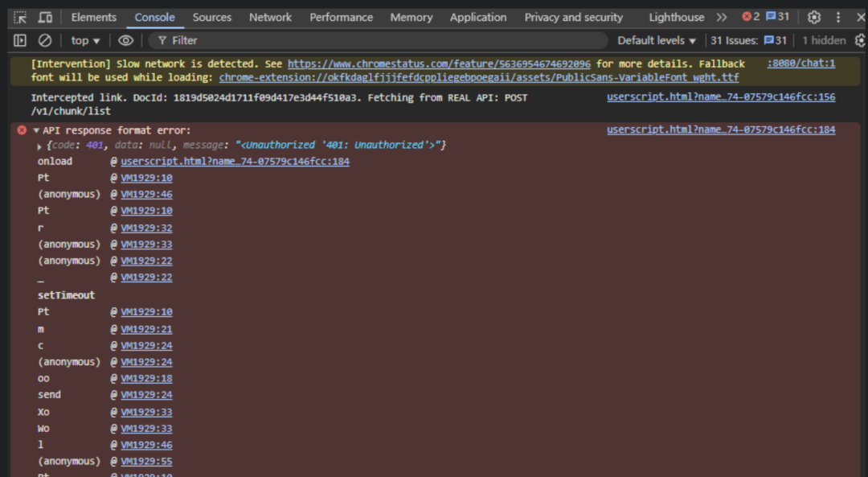Open the Default levels dropdown
The width and height of the screenshot is (868, 477).
[657, 40]
